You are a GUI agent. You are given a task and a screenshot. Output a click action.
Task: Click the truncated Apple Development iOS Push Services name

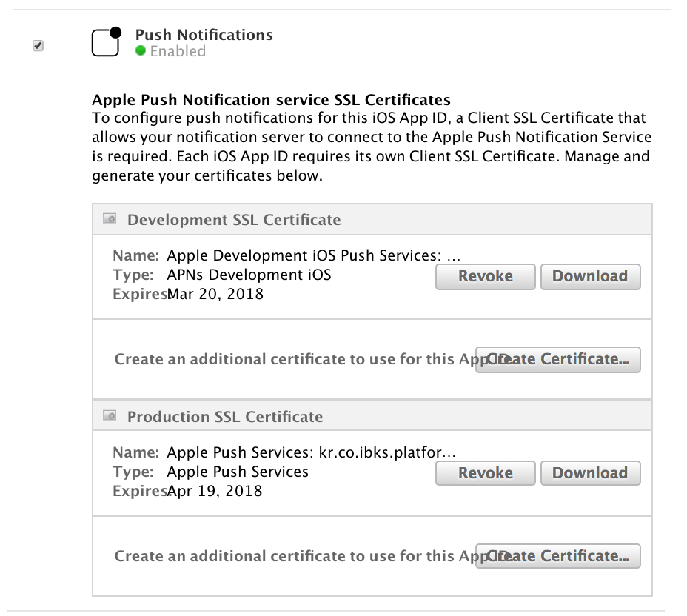click(x=314, y=256)
